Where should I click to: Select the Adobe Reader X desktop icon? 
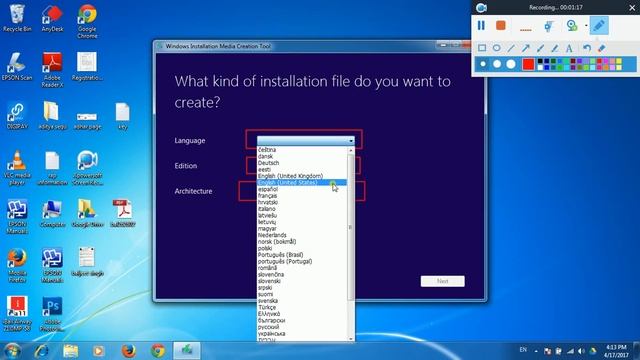click(x=52, y=70)
